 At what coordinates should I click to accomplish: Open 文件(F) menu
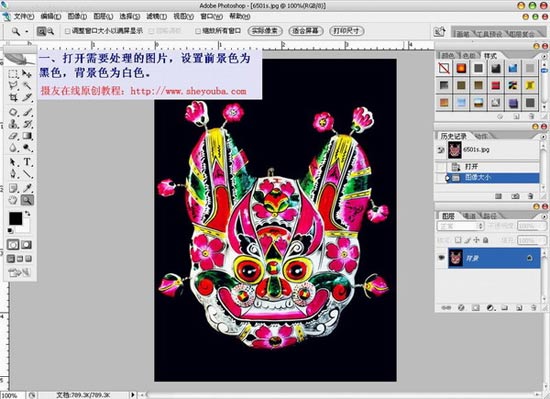pos(24,16)
